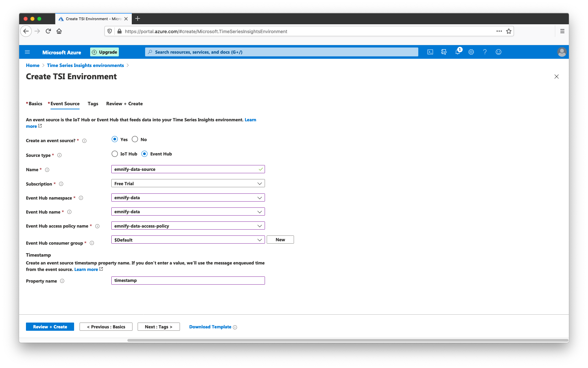Go back with the browser back arrow
Screen dimensions: 588x368
(26, 31)
